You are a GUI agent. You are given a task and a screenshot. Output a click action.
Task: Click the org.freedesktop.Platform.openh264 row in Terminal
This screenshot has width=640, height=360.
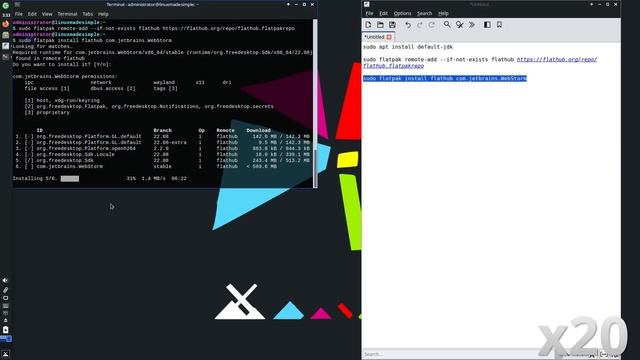pos(162,149)
